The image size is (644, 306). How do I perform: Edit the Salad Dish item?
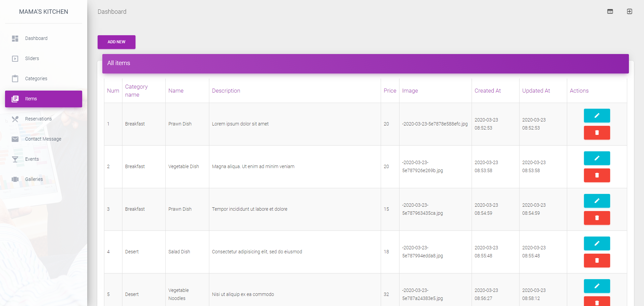(597, 244)
